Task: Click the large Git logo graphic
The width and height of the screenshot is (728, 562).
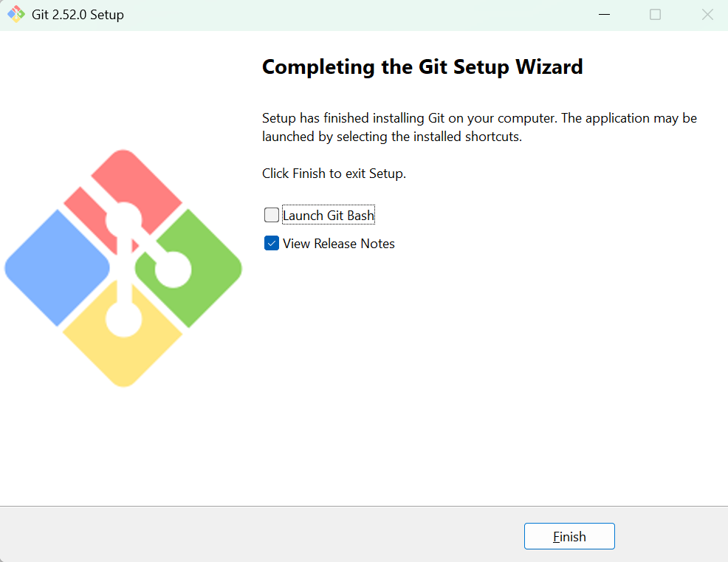Action: [123, 270]
